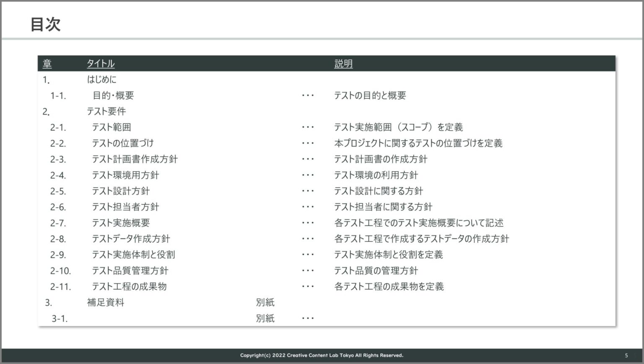Click the タイトル column header
The height and width of the screenshot is (364, 644).
point(101,64)
